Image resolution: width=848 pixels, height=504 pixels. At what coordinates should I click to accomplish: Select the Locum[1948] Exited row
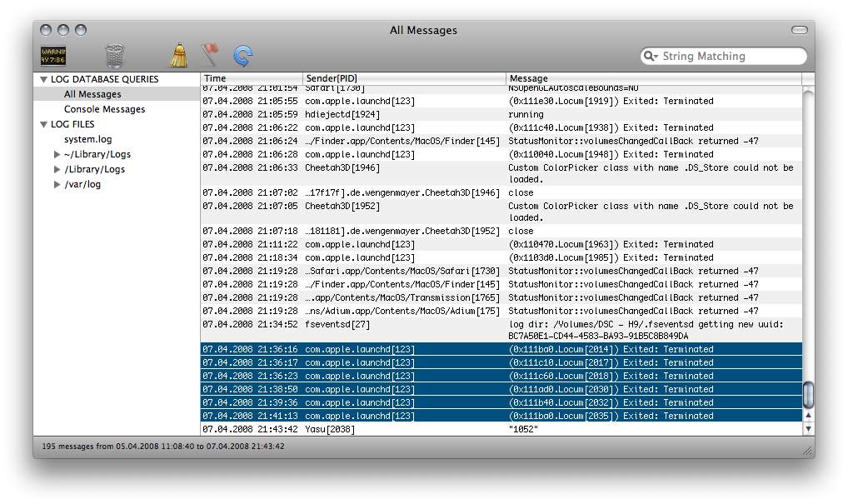501,155
